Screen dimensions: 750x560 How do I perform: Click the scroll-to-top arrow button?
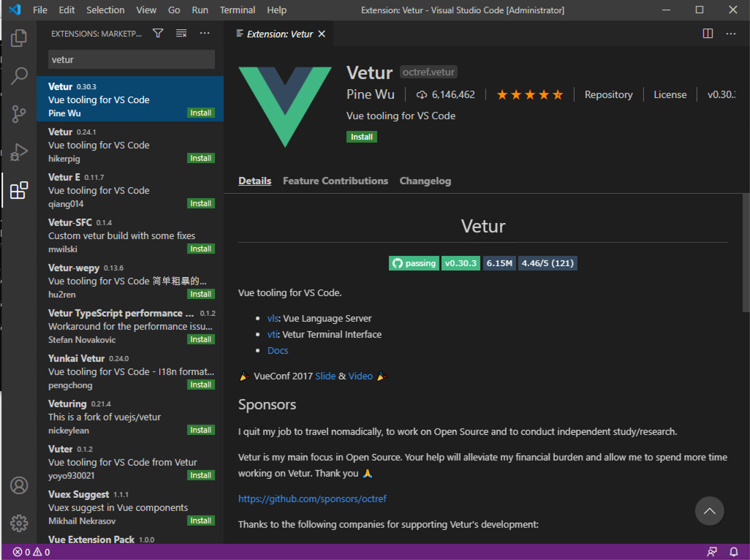pyautogui.click(x=709, y=511)
